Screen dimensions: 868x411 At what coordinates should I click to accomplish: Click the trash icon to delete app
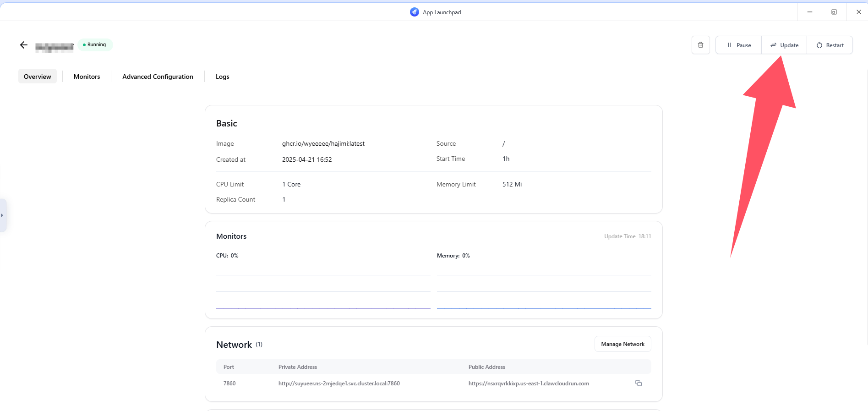pyautogui.click(x=700, y=45)
